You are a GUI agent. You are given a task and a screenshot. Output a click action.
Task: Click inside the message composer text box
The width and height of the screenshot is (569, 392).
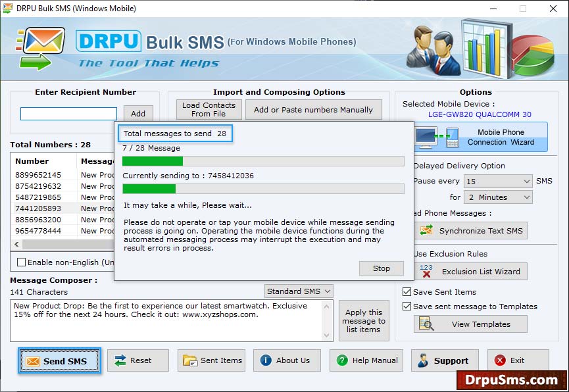[166, 321]
